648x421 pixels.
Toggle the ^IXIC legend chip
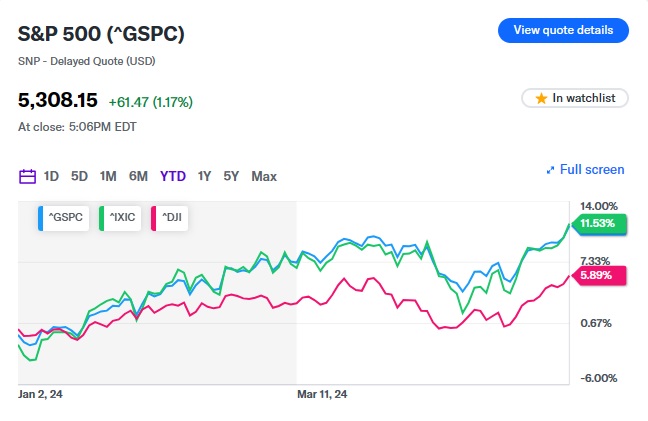tap(118, 216)
